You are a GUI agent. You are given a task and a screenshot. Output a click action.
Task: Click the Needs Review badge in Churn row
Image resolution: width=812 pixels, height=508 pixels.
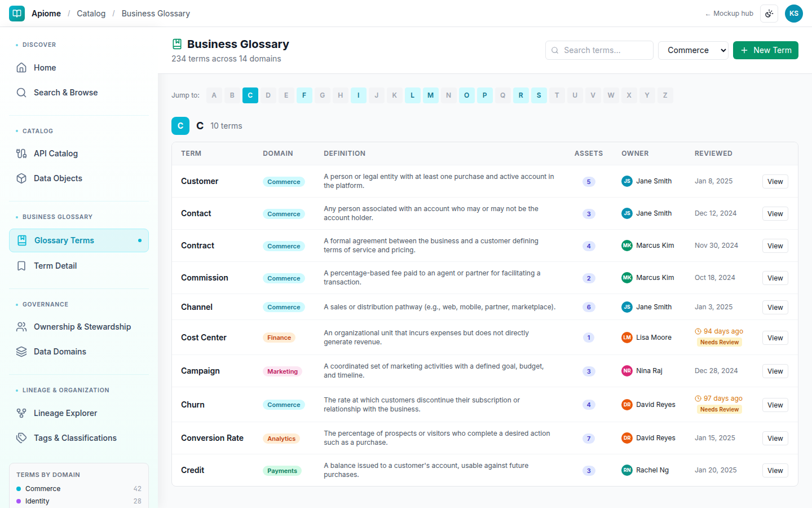click(720, 409)
